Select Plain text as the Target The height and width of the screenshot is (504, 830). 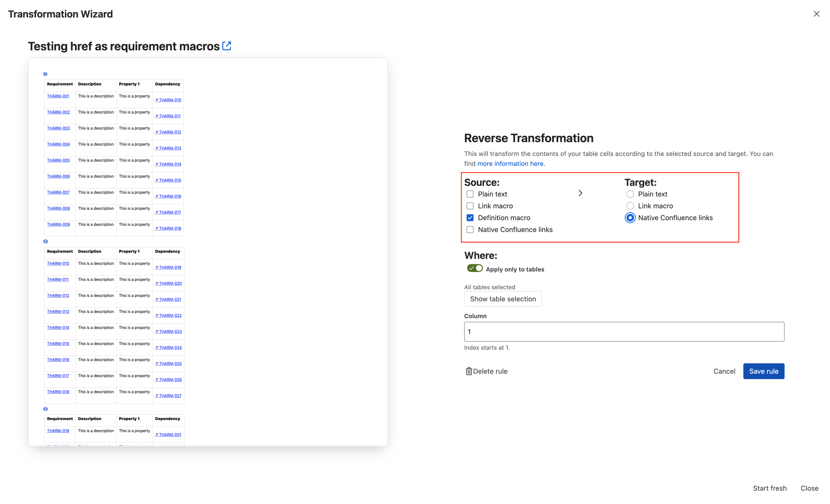click(630, 194)
